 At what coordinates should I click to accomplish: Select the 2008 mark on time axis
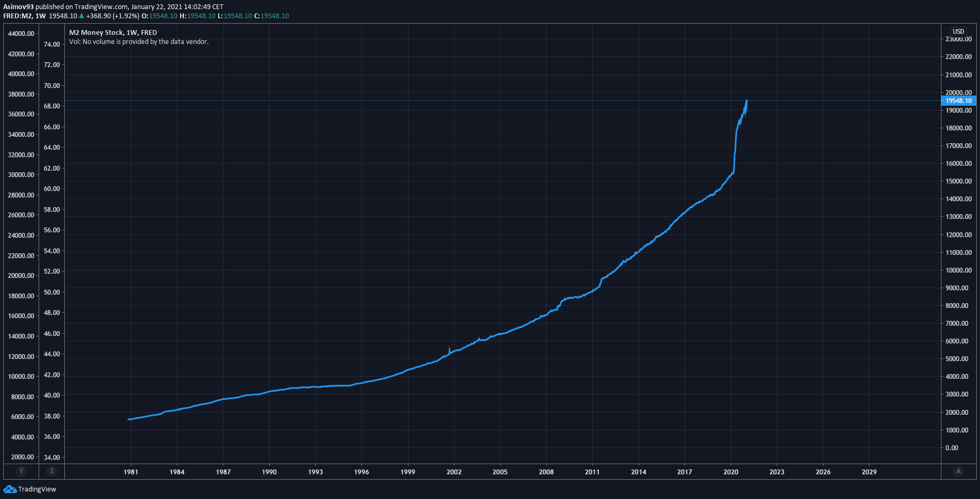[x=546, y=472]
